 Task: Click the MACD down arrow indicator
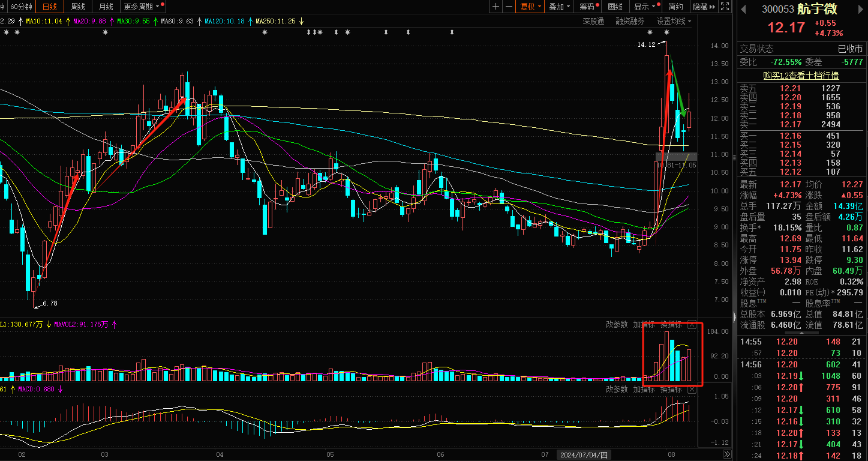click(x=60, y=390)
